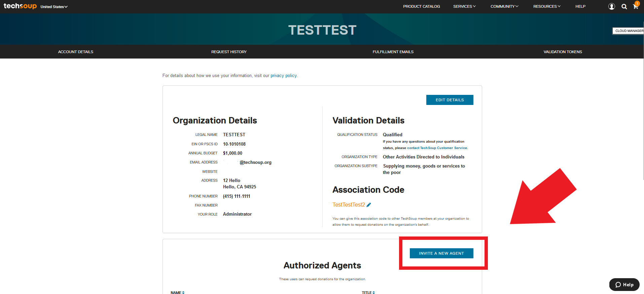Expand the United States country selector
Image resolution: width=644 pixels, height=294 pixels.
pos(54,7)
